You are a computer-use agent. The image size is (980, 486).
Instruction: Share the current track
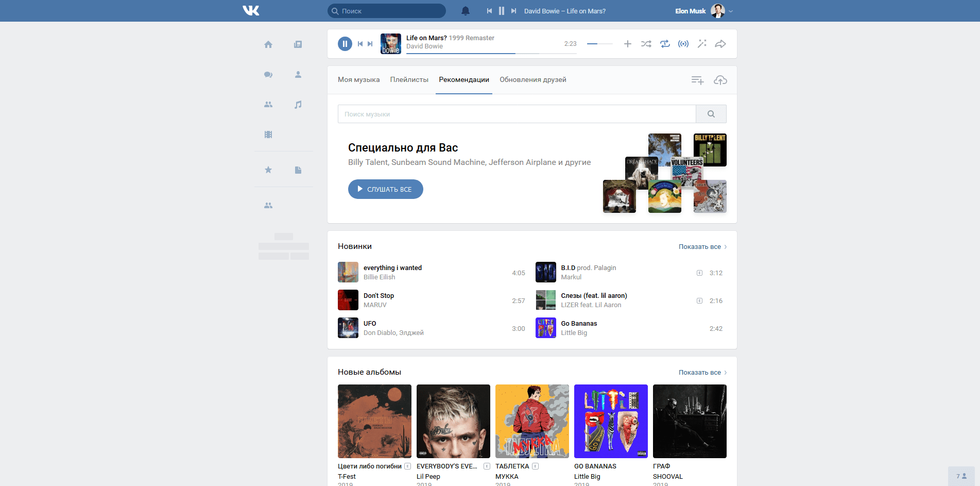tap(720, 44)
